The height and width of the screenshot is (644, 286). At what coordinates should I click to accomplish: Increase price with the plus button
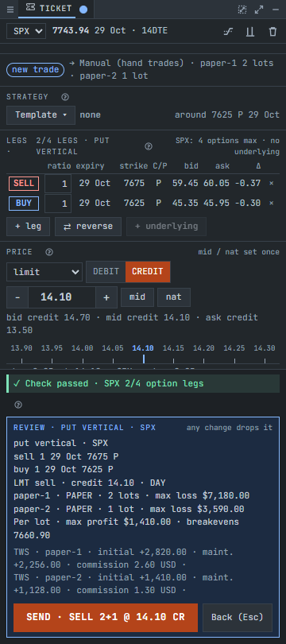click(106, 297)
